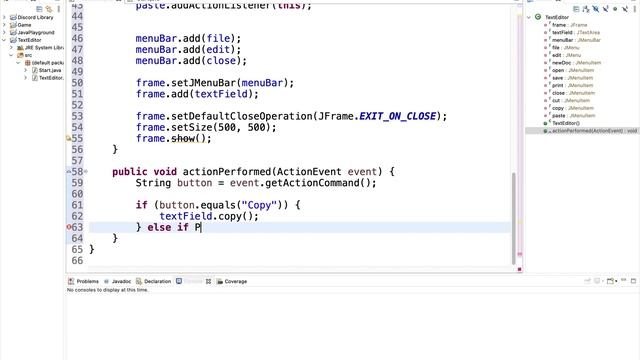The image size is (640, 360).
Task: Toggle hide fields in Outline
Action: pyautogui.click(x=596, y=9)
